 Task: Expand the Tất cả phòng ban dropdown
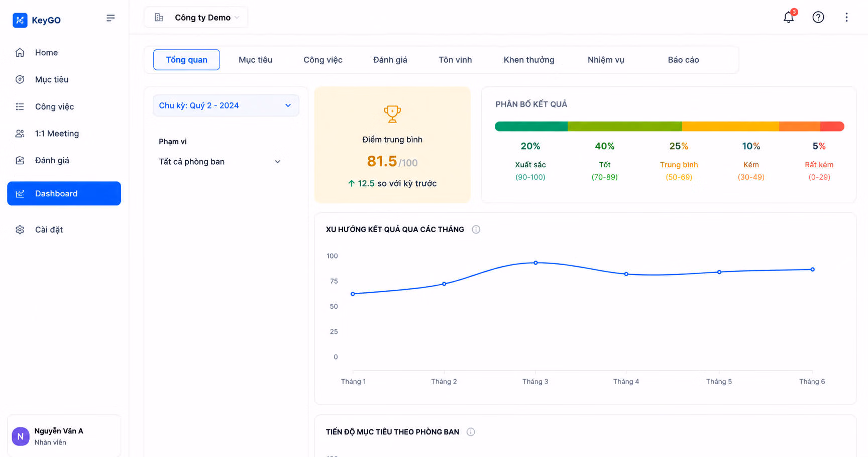pos(220,162)
